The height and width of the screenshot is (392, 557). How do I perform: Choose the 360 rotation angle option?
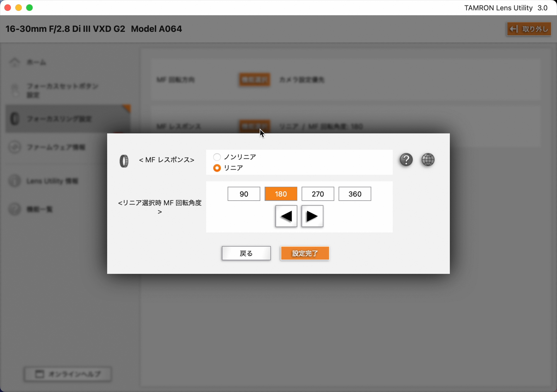point(355,194)
